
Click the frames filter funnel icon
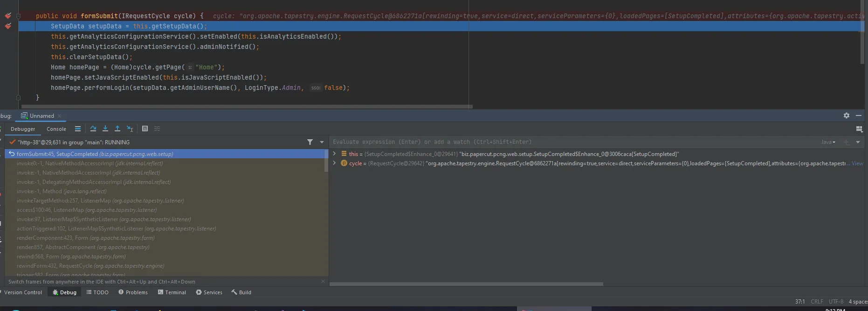tap(310, 142)
